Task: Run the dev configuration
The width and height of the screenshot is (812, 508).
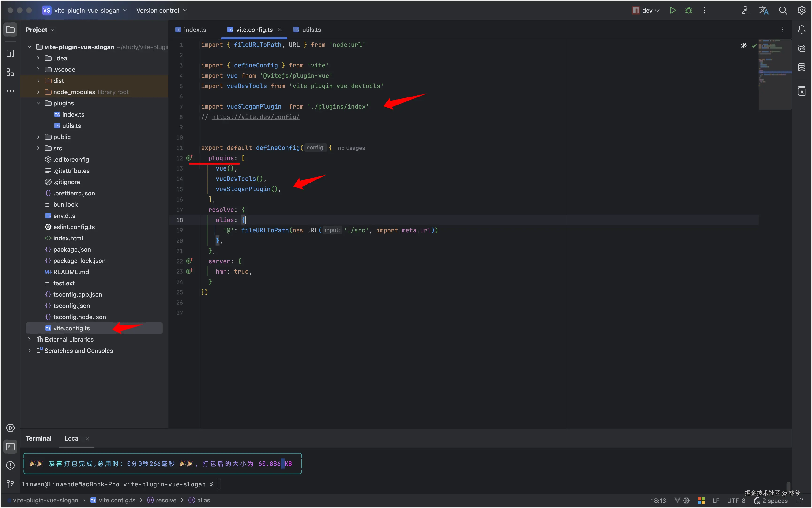Action: 673,10
